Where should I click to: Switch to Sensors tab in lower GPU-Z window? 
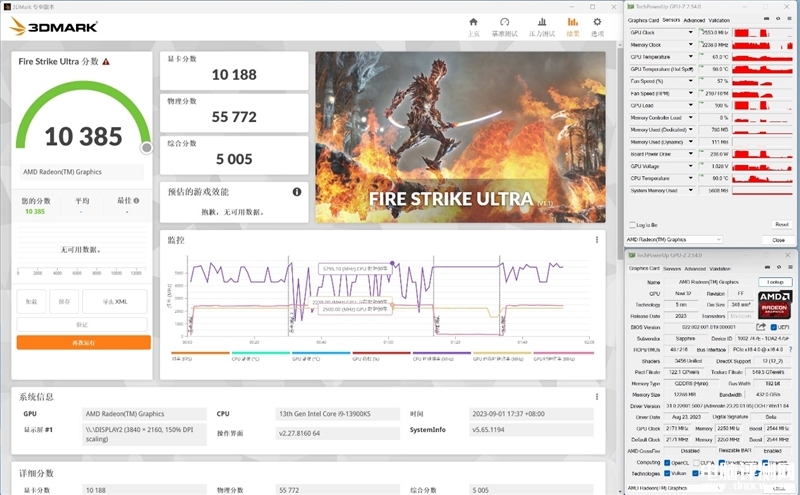tap(672, 268)
